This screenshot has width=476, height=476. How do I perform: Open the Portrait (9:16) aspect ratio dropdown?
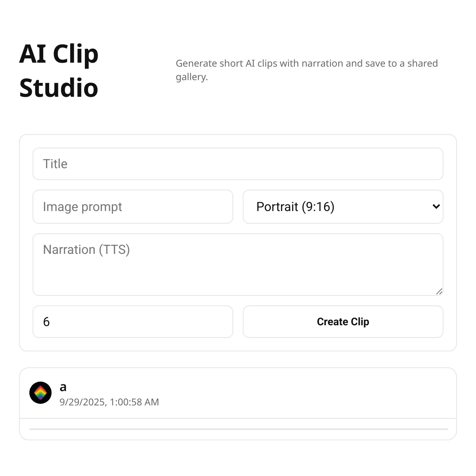(x=343, y=207)
